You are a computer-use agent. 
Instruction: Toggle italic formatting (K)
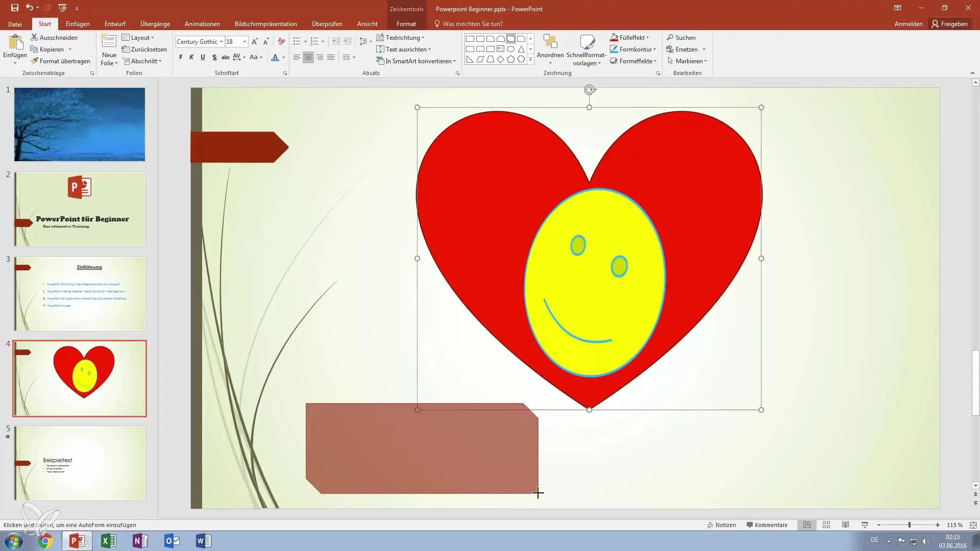pyautogui.click(x=191, y=57)
